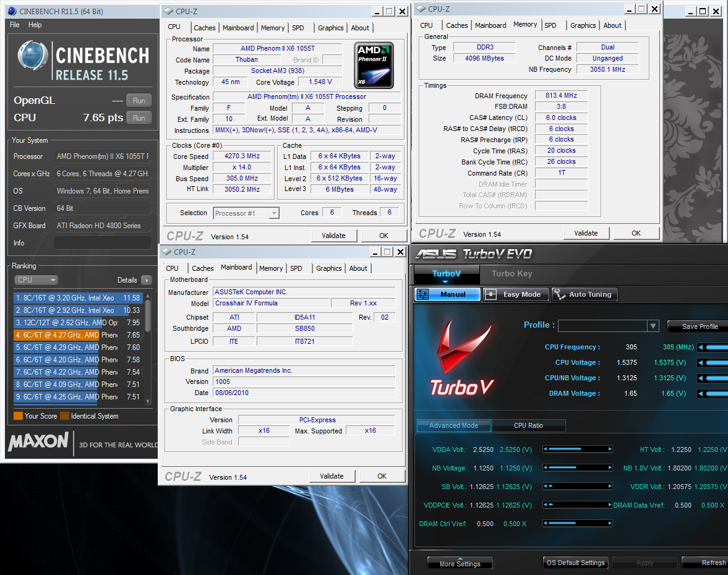Click the Core Voltage value "1.548 V"
The height and width of the screenshot is (575, 728).
[320, 82]
